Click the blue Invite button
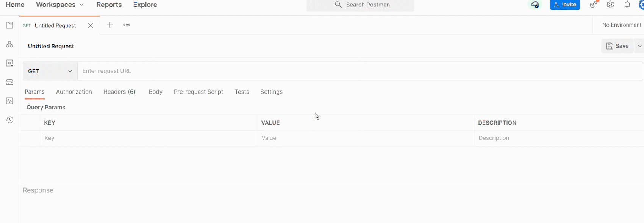The height and width of the screenshot is (223, 644). (x=565, y=5)
